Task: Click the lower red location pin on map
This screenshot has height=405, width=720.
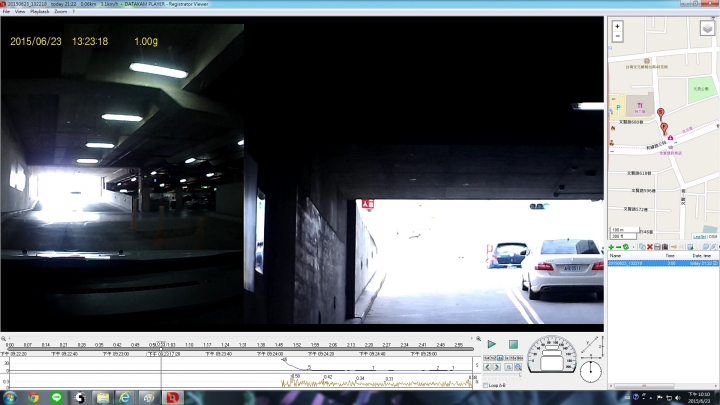Action: click(x=664, y=128)
